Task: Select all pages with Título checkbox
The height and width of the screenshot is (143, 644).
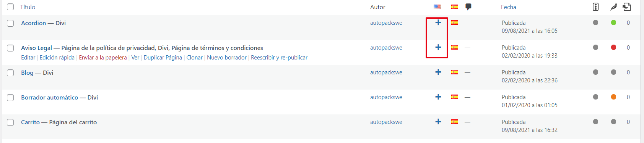Action: 10,7
